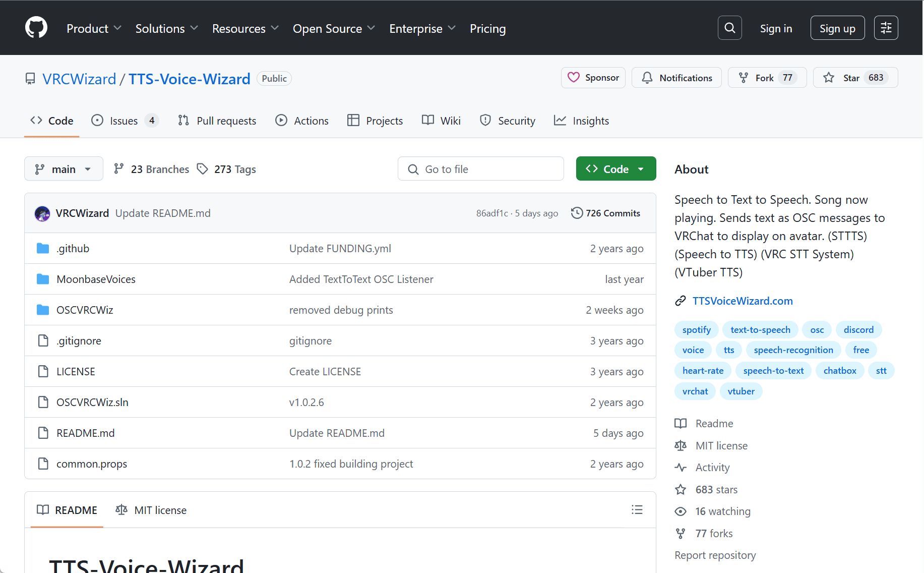
Task: Open the green Code dropdown
Action: pyautogui.click(x=615, y=169)
